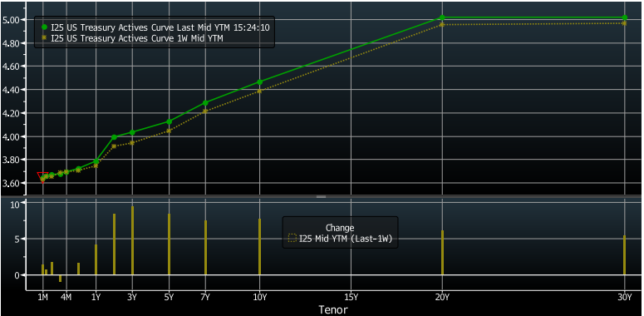This screenshot has width=644, height=316.
Task: Click the 4.00 yield axis label
Action: click(x=10, y=136)
